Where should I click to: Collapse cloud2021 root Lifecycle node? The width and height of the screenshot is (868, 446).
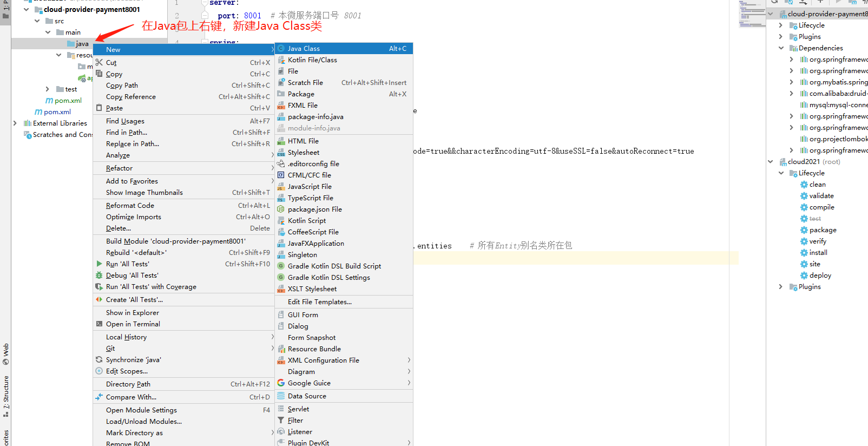point(781,173)
